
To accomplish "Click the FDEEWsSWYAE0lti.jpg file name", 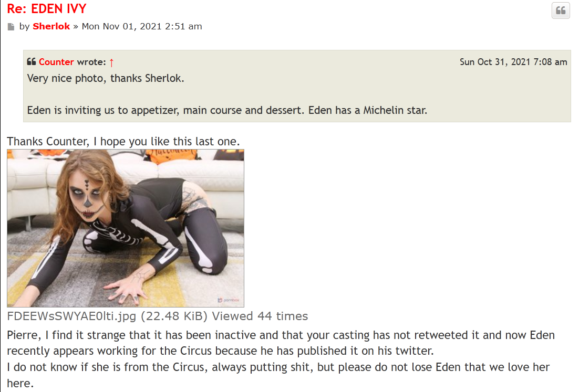I will pos(71,316).
